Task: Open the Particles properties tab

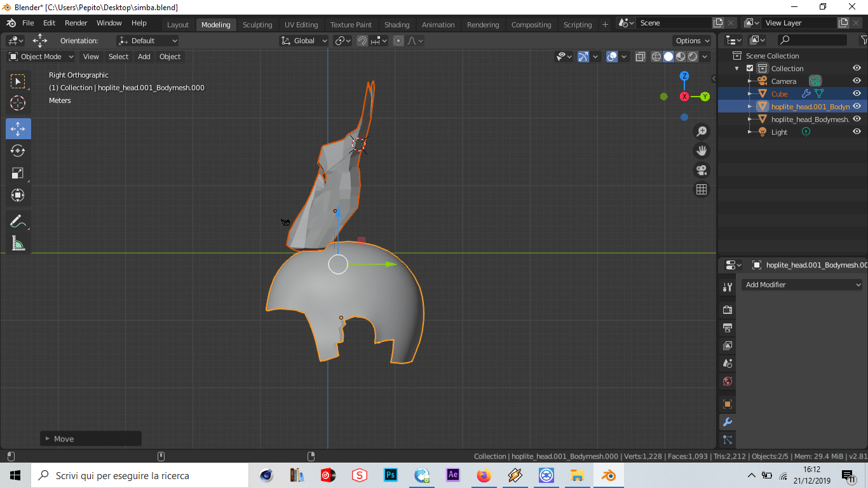Action: click(x=728, y=440)
